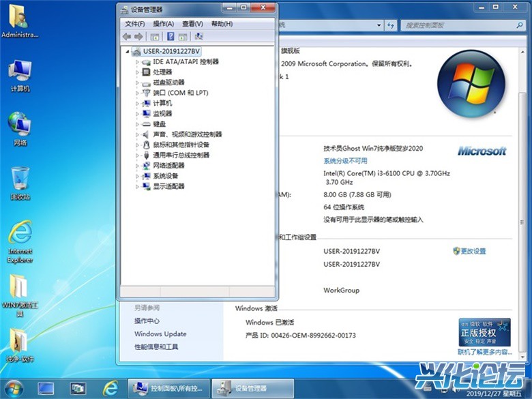Click the 搜索控制面板 search box

tap(458, 25)
